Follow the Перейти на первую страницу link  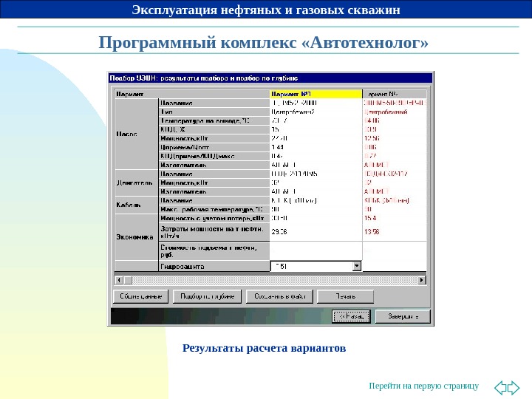(424, 386)
